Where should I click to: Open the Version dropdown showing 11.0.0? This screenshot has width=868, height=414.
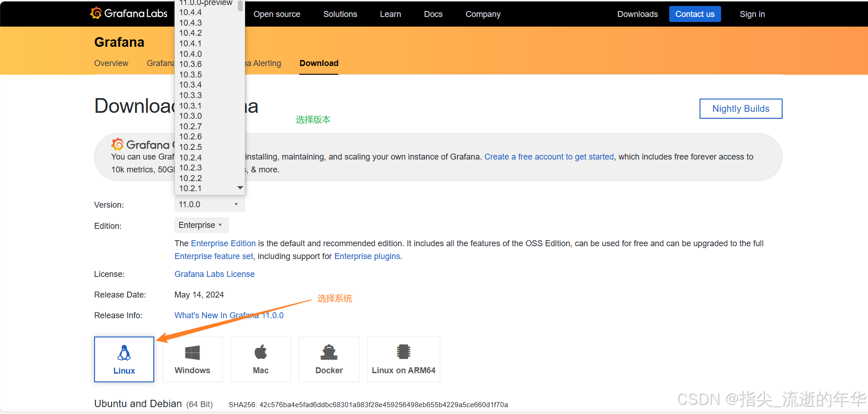pos(210,204)
